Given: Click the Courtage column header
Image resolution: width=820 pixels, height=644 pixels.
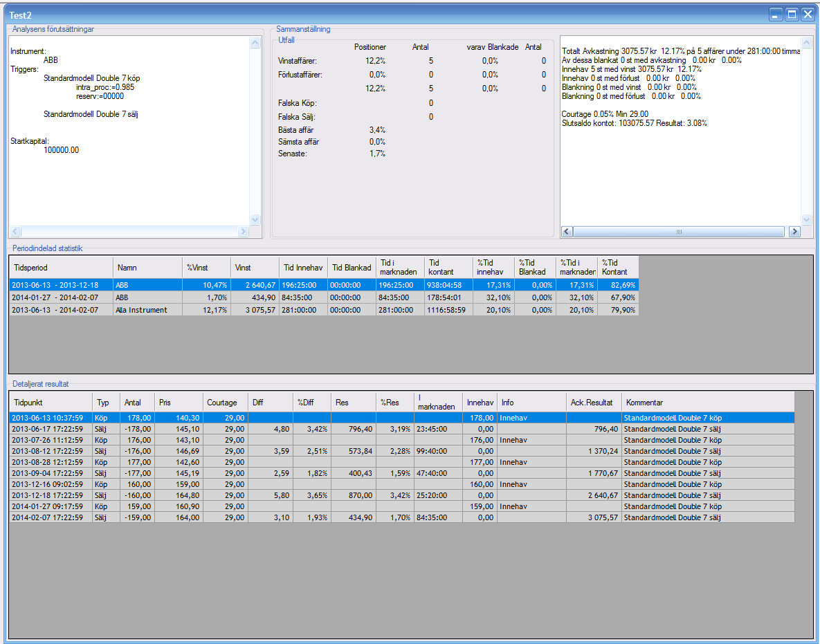Looking at the screenshot, I should point(225,402).
